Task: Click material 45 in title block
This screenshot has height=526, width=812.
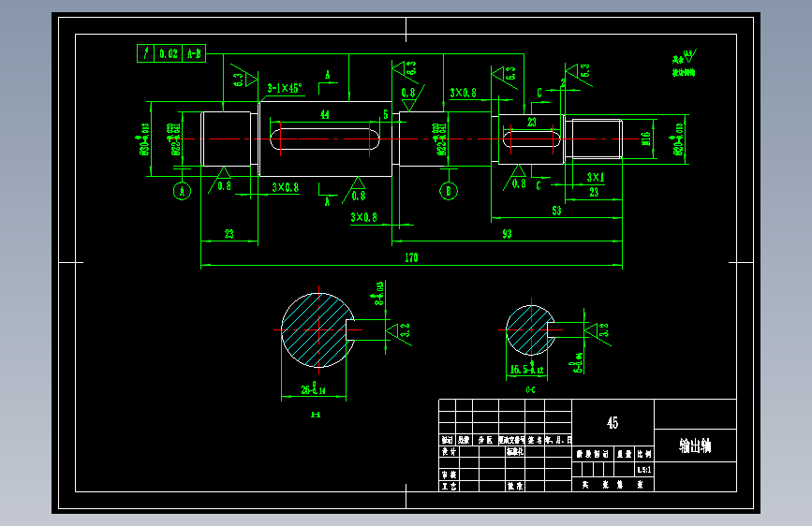Action: click(x=613, y=423)
